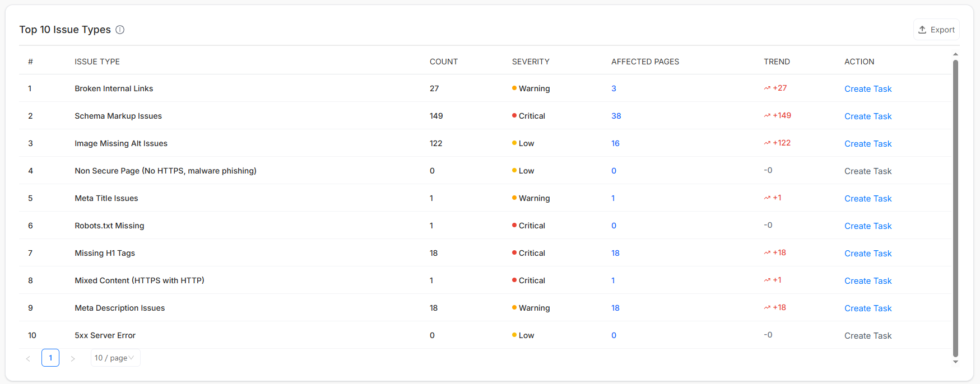Screen dimensions: 980x384
Task: Select page 1 in pagination
Action: [x=50, y=358]
